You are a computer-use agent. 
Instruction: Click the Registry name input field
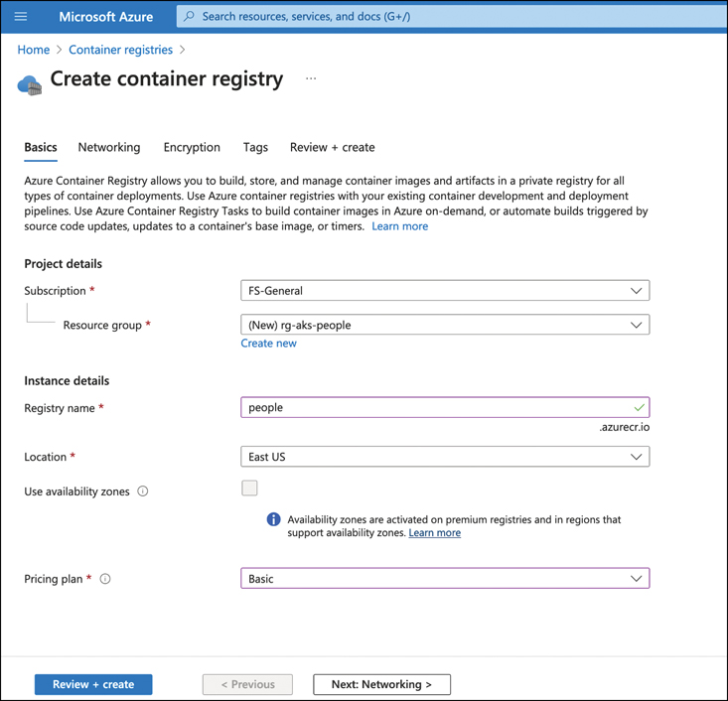(437, 407)
